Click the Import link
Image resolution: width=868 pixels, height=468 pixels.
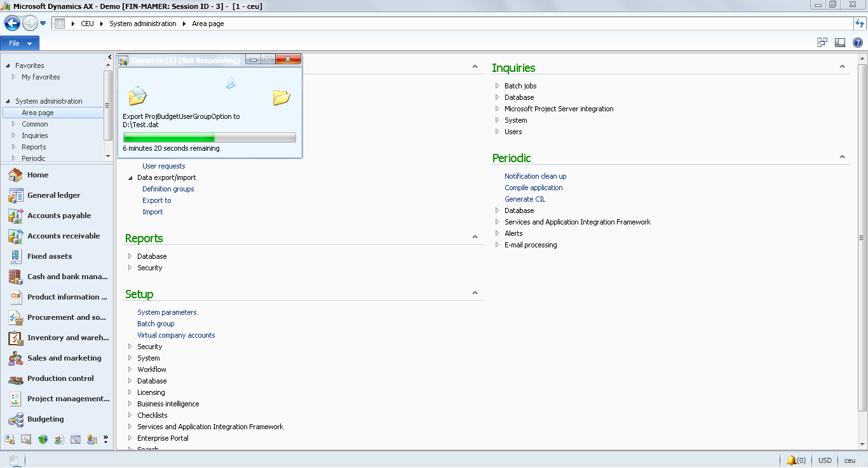click(153, 212)
